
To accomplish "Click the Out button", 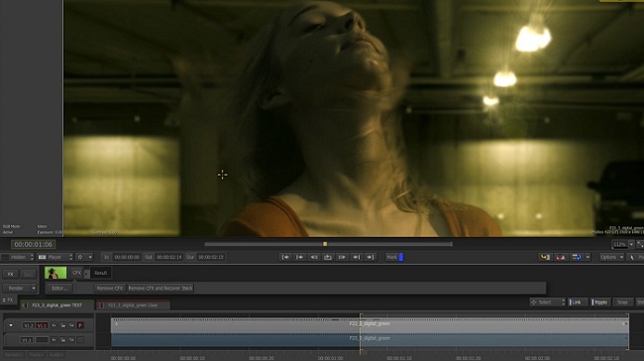I will [x=149, y=257].
